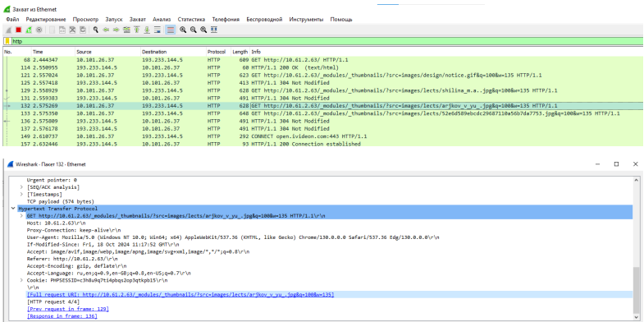The width and height of the screenshot is (644, 322).
Task: Expand the [Timestamps] node
Action: 22,194
